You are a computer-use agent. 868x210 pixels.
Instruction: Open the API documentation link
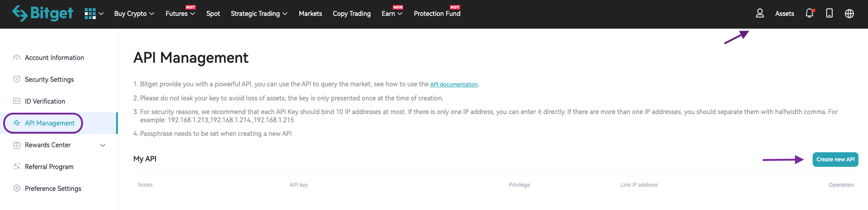tap(454, 85)
